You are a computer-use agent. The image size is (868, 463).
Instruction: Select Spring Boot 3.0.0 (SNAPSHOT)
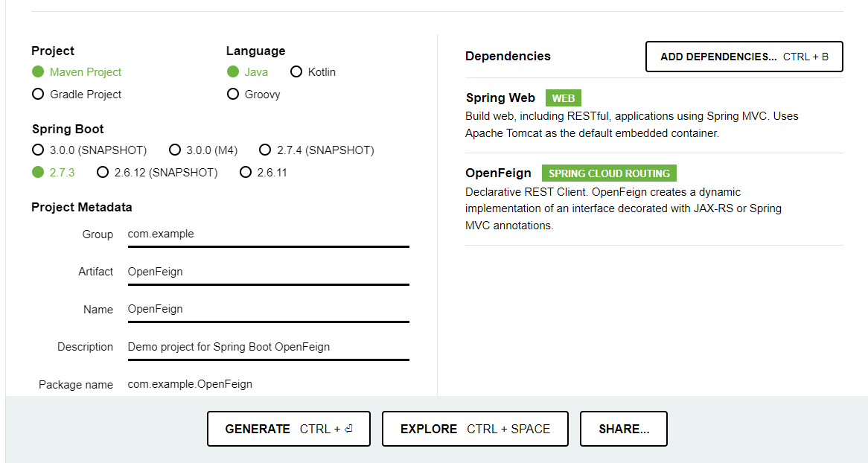pyautogui.click(x=38, y=150)
